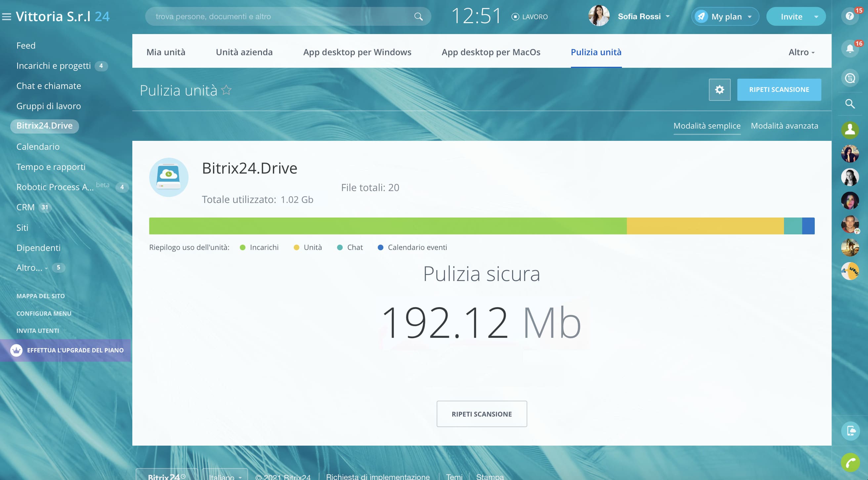Open App desktop per Windows tab
Screen dimensions: 868x480
point(357,52)
